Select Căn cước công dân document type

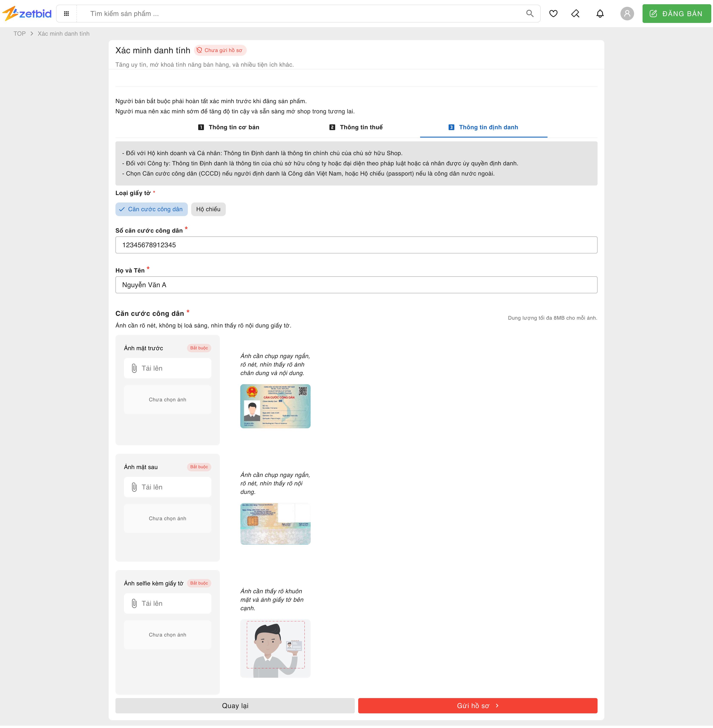point(151,209)
